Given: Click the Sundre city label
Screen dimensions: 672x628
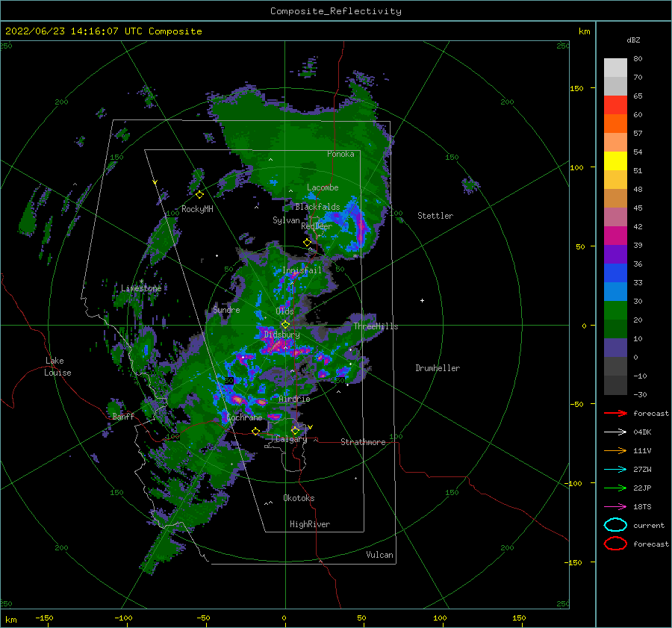Looking at the screenshot, I should pos(226,309).
